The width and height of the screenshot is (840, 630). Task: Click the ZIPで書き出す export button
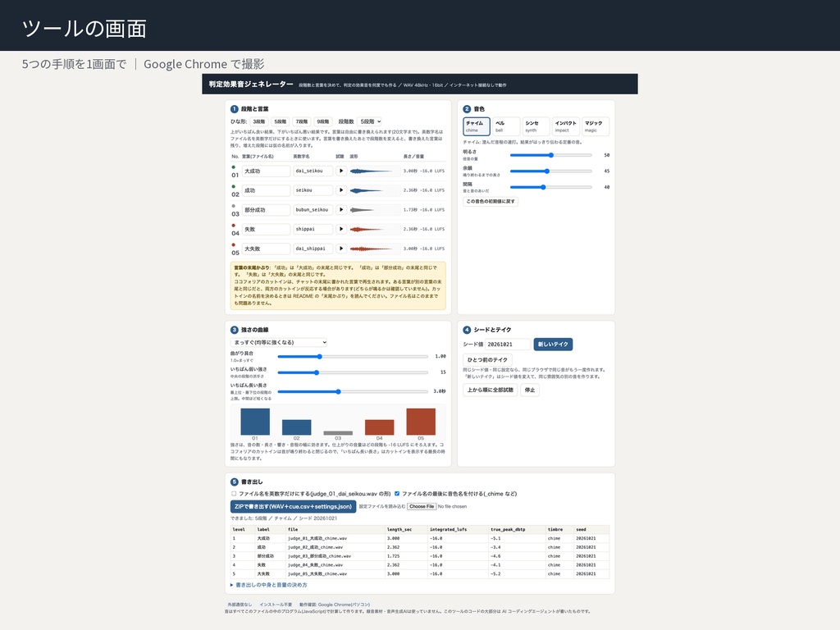pyautogui.click(x=293, y=506)
